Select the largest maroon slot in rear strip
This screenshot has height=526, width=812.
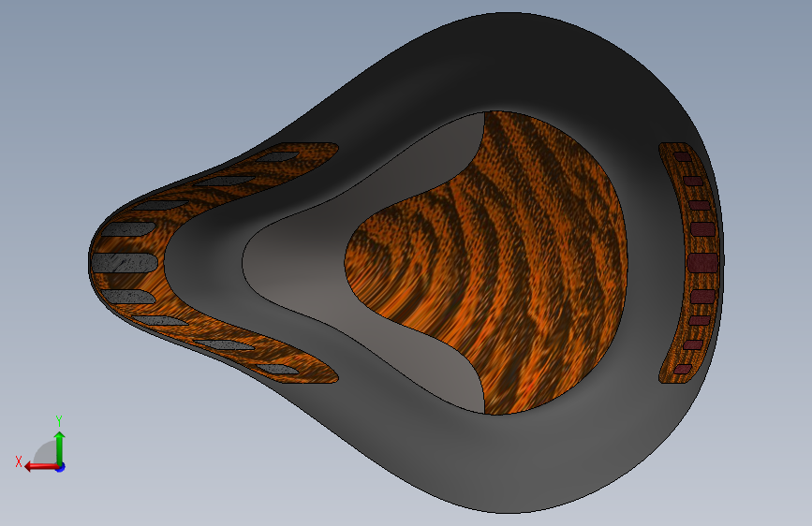coord(702,262)
